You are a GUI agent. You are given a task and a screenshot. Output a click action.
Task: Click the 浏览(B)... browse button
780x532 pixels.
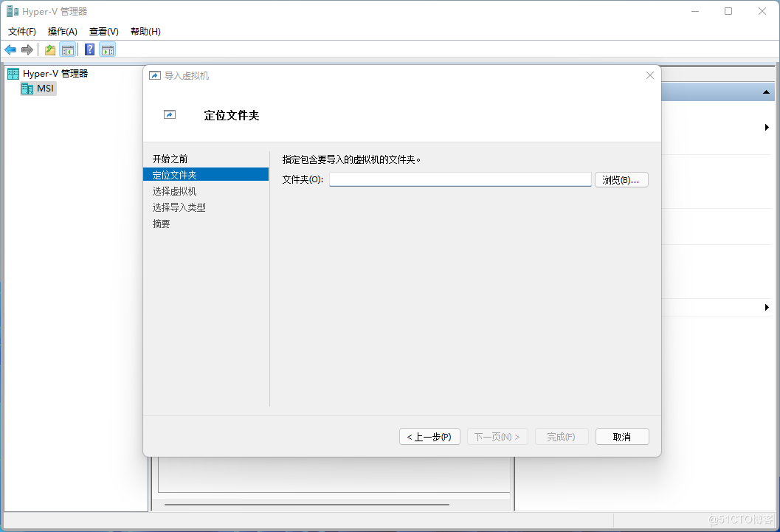621,180
